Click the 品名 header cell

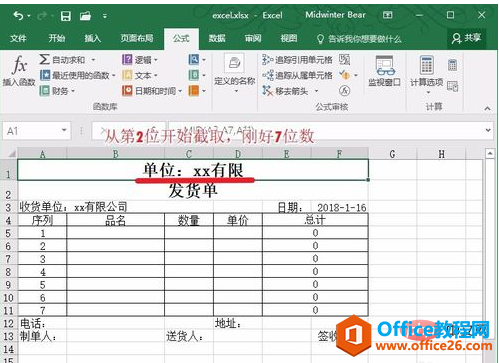point(115,220)
